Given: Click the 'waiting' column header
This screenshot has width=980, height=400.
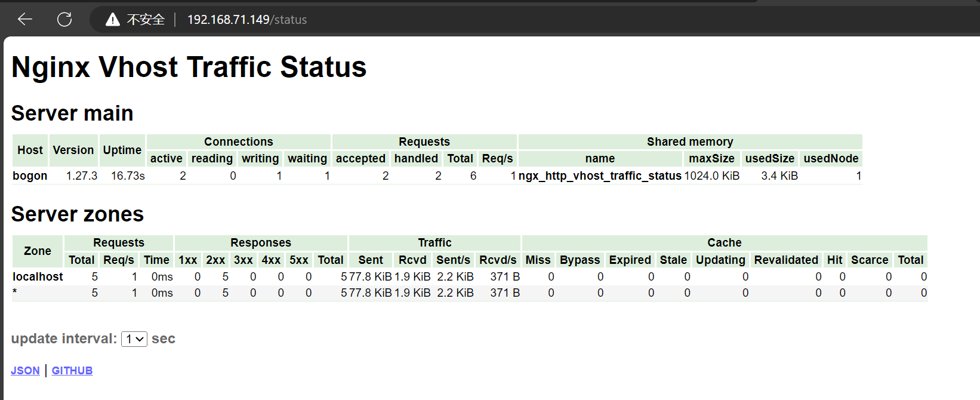Looking at the screenshot, I should [x=307, y=158].
